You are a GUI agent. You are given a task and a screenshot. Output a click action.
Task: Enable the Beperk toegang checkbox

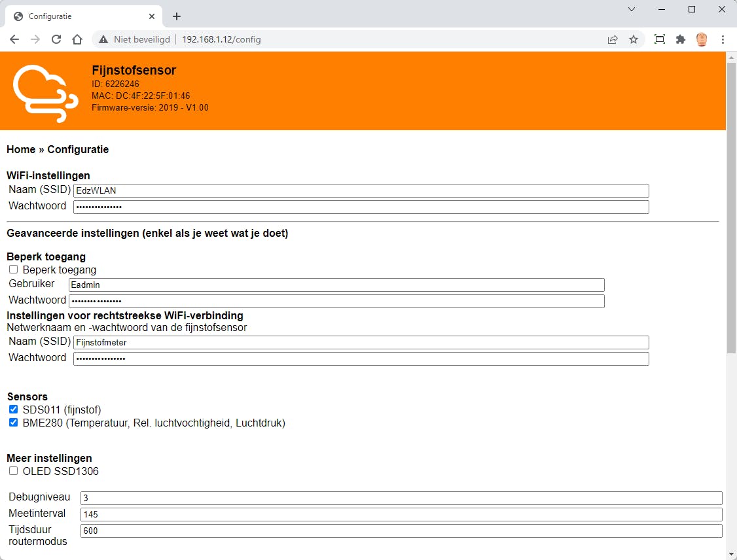[14, 269]
